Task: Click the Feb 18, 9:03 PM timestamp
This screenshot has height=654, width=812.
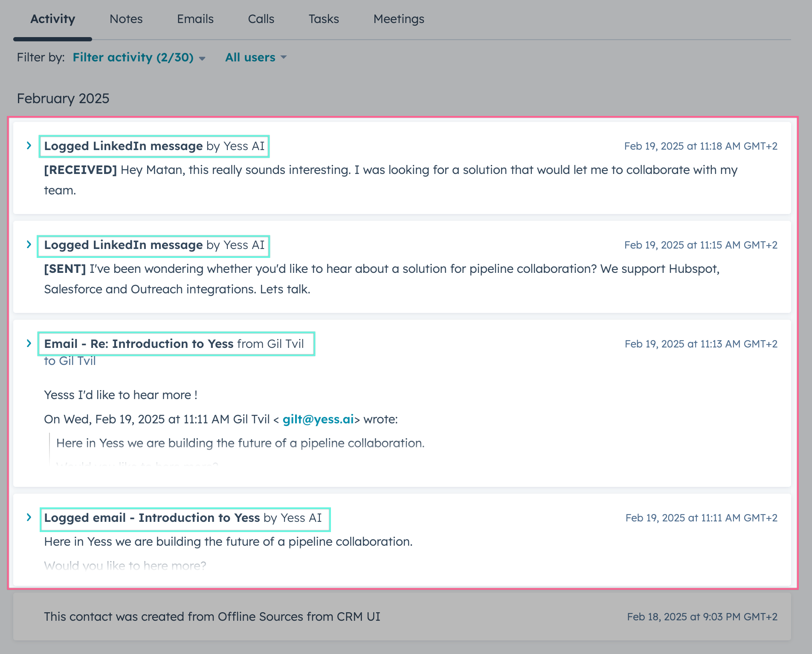Action: 702,617
